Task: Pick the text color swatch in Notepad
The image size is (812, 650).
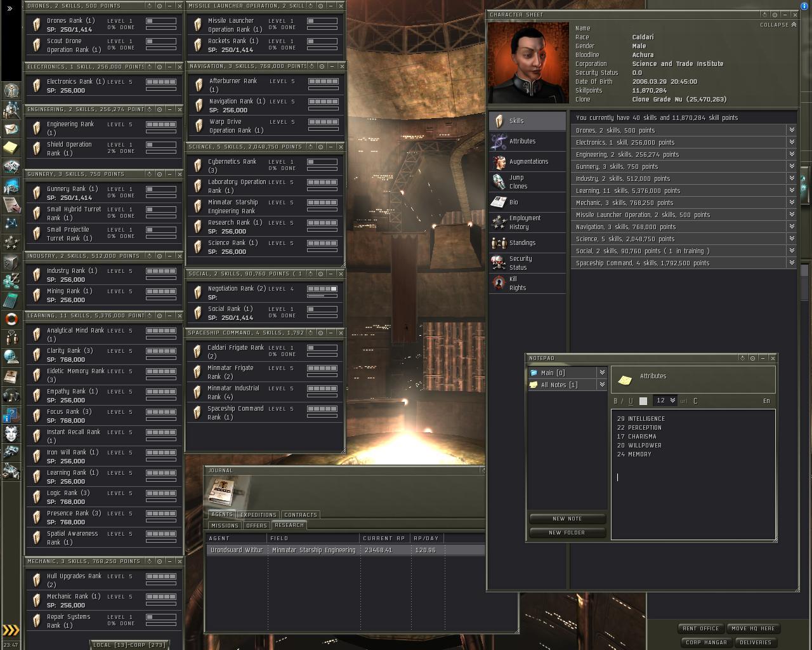Action: tap(643, 401)
